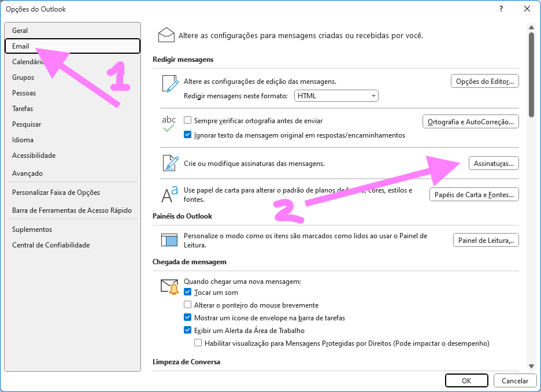The height and width of the screenshot is (392, 541).
Task: Switch to the Grupos category
Action: [72, 77]
